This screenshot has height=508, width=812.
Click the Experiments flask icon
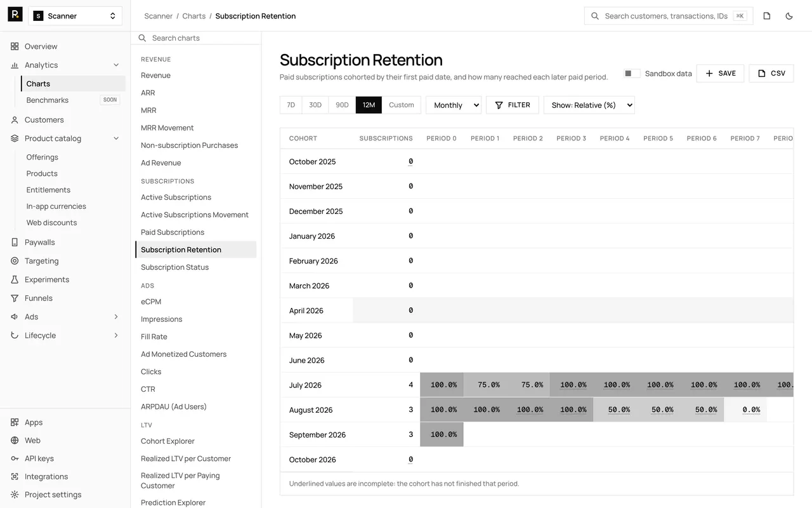tap(15, 279)
